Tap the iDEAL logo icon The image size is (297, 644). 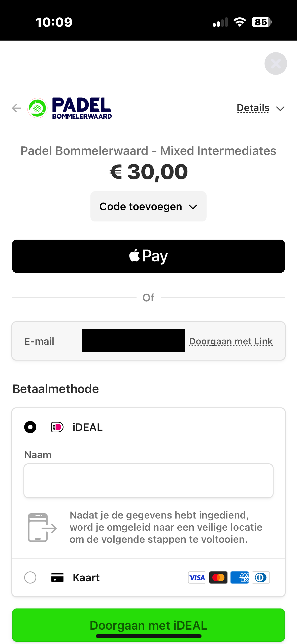[x=57, y=427]
